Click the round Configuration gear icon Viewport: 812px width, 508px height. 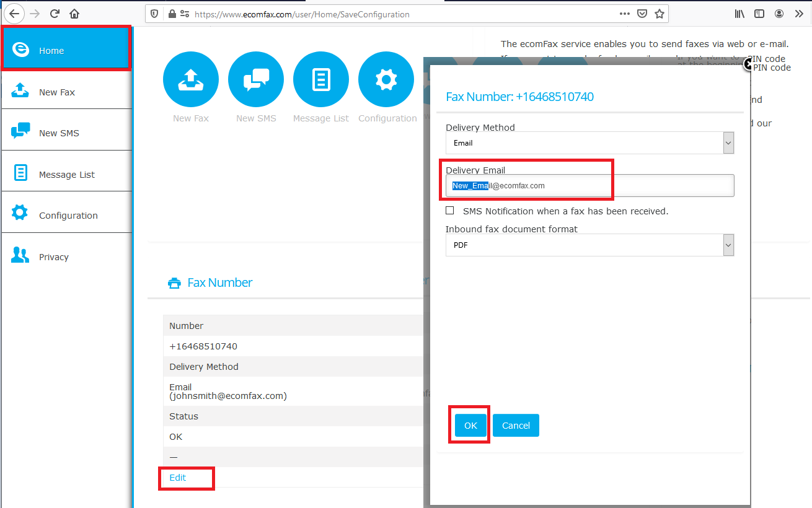[x=386, y=79]
